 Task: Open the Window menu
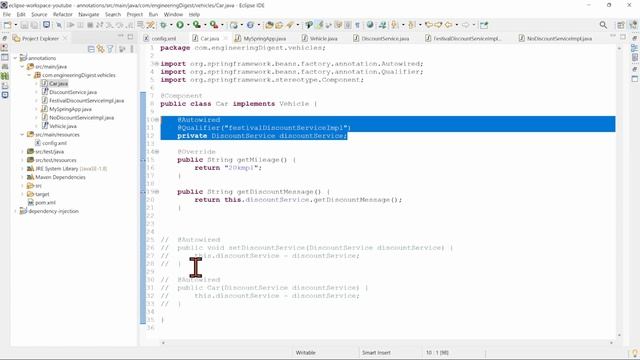click(x=173, y=14)
